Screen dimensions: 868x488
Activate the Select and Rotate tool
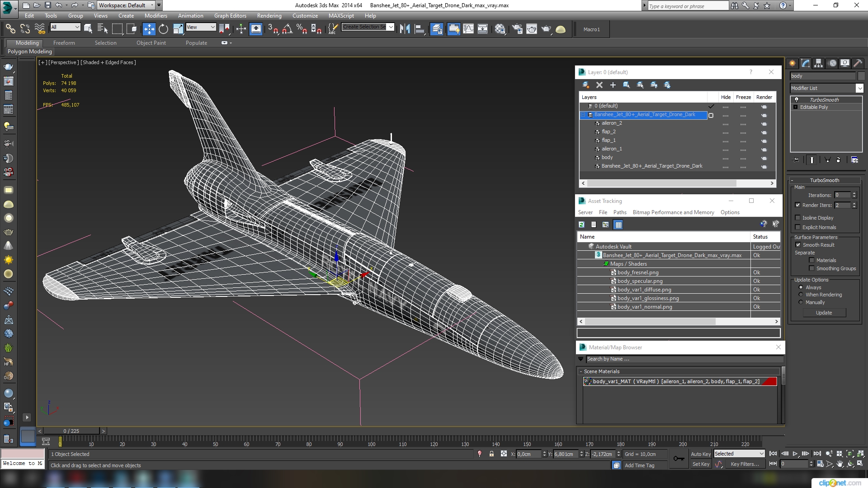click(163, 29)
